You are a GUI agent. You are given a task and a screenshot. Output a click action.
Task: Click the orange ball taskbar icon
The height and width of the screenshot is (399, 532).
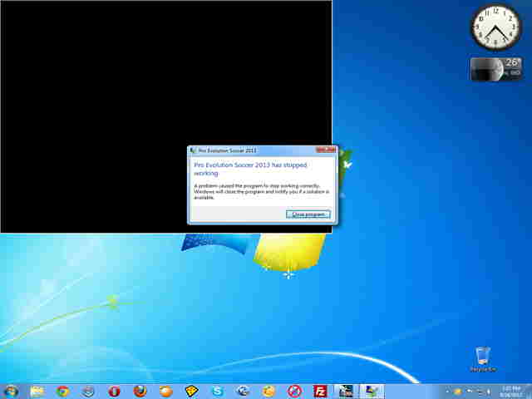[x=166, y=392]
